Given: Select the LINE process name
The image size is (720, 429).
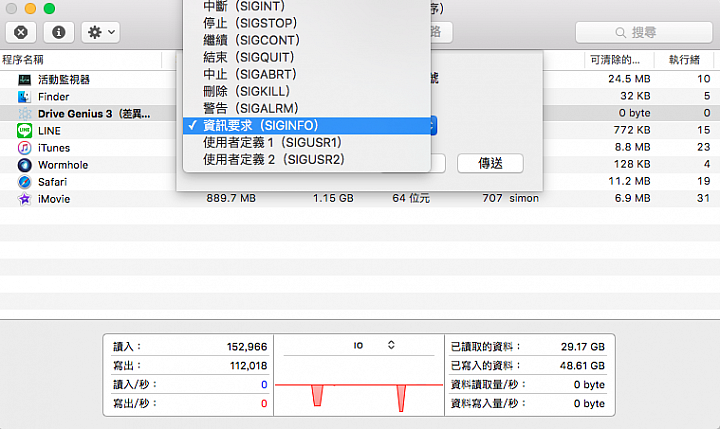Looking at the screenshot, I should [x=49, y=131].
